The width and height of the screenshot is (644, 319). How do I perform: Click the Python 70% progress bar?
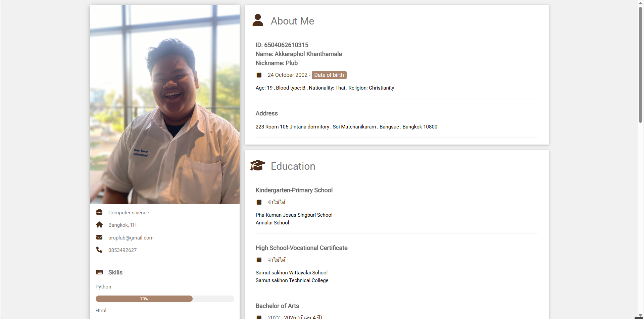coord(144,299)
